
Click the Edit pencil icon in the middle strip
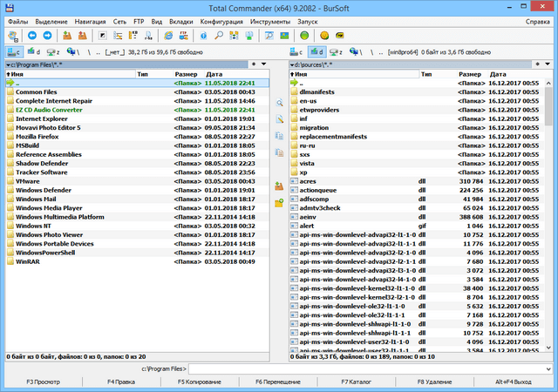point(279,119)
